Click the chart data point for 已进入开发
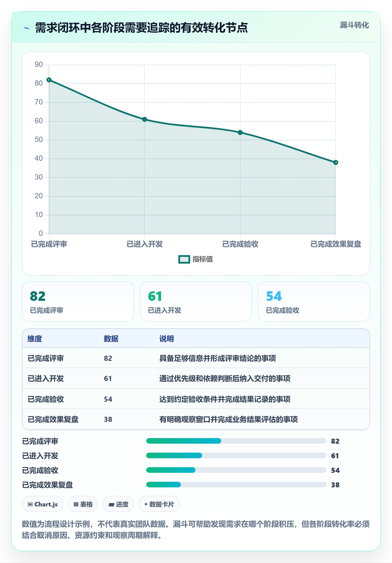The width and height of the screenshot is (392, 563). click(144, 119)
